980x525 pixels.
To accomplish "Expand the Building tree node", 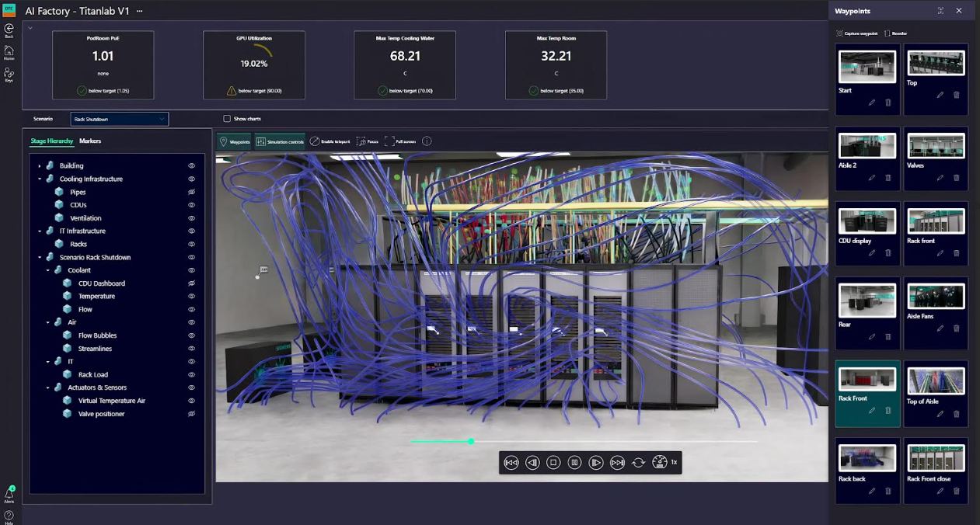I will [40, 165].
